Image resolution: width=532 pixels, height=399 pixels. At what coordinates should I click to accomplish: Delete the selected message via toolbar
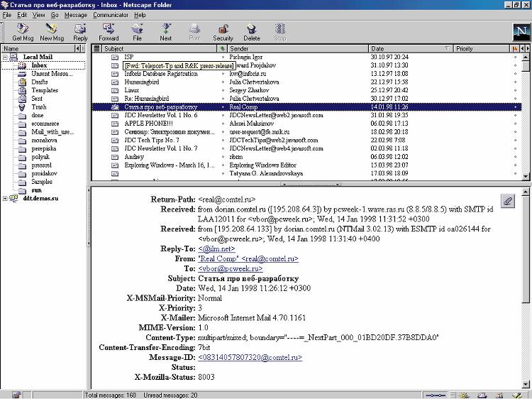click(251, 32)
